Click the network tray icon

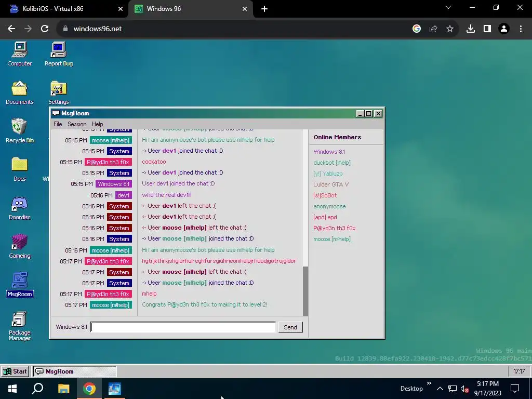click(453, 389)
